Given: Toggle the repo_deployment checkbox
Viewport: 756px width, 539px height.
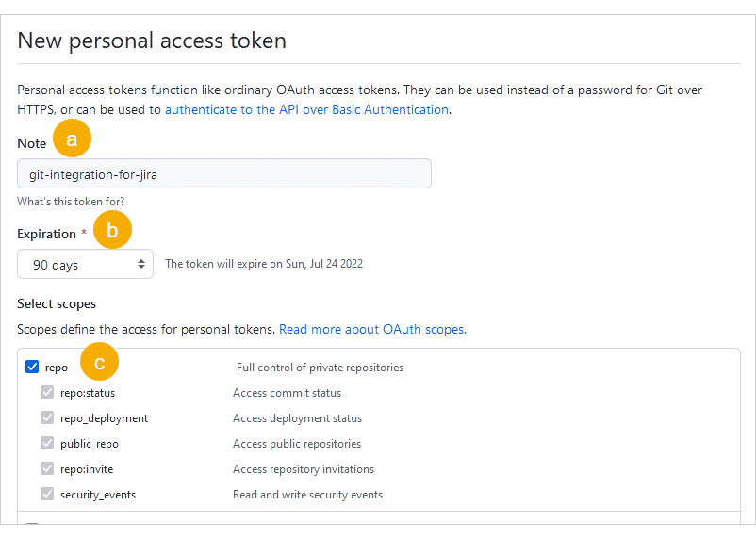Looking at the screenshot, I should click(x=47, y=417).
